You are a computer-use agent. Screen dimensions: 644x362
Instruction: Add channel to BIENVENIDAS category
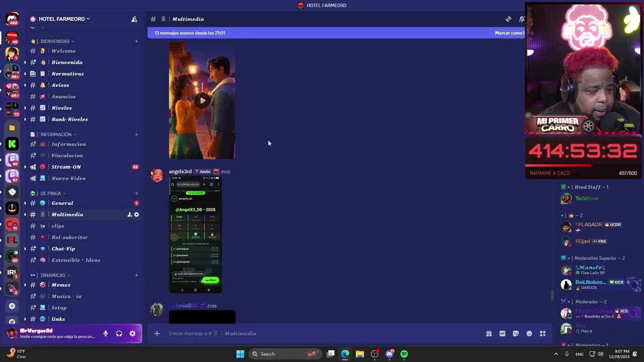tap(136, 41)
